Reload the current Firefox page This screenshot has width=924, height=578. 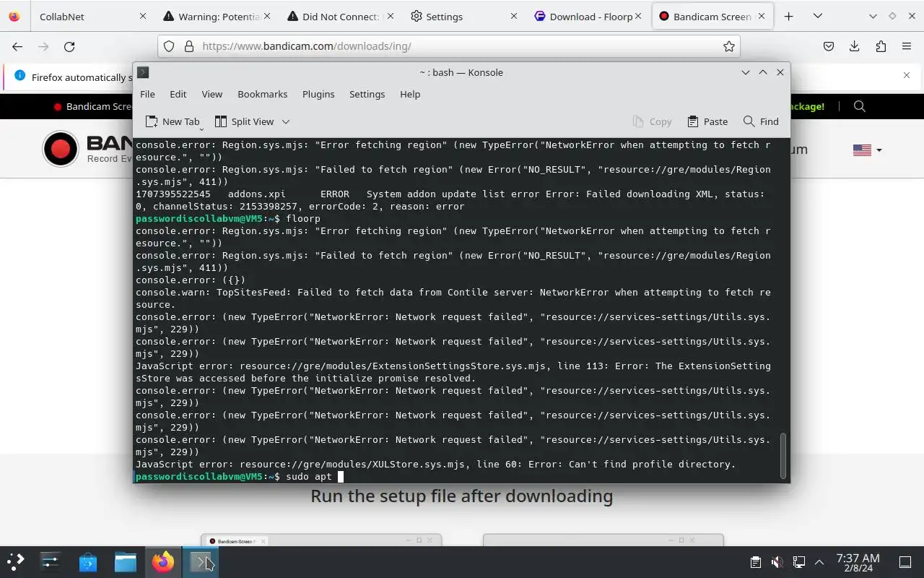click(69, 46)
